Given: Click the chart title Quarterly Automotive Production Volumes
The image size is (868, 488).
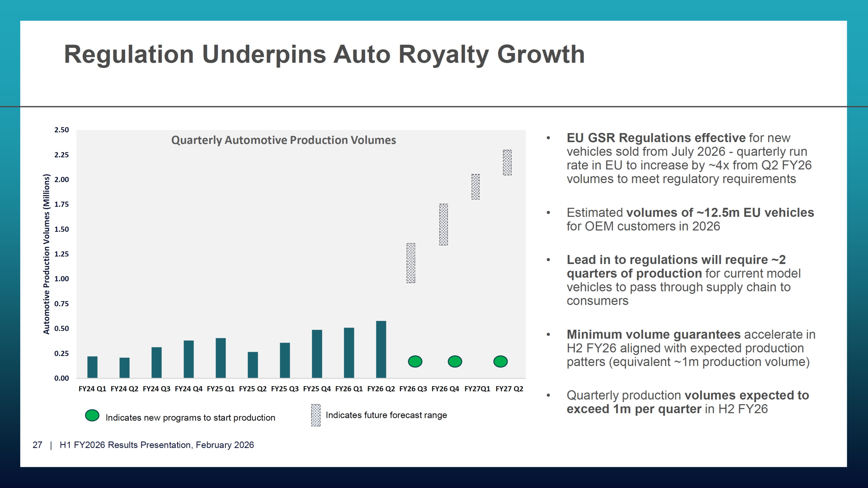Looking at the screenshot, I should (x=283, y=140).
